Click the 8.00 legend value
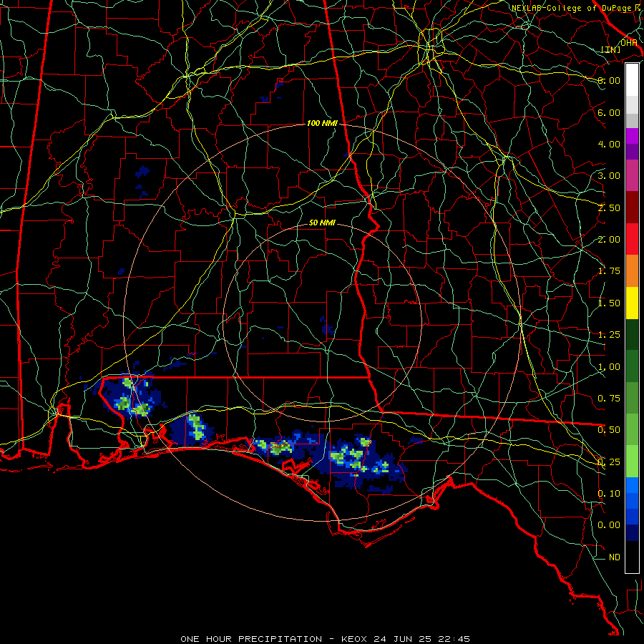The width and height of the screenshot is (644, 644). (x=609, y=80)
